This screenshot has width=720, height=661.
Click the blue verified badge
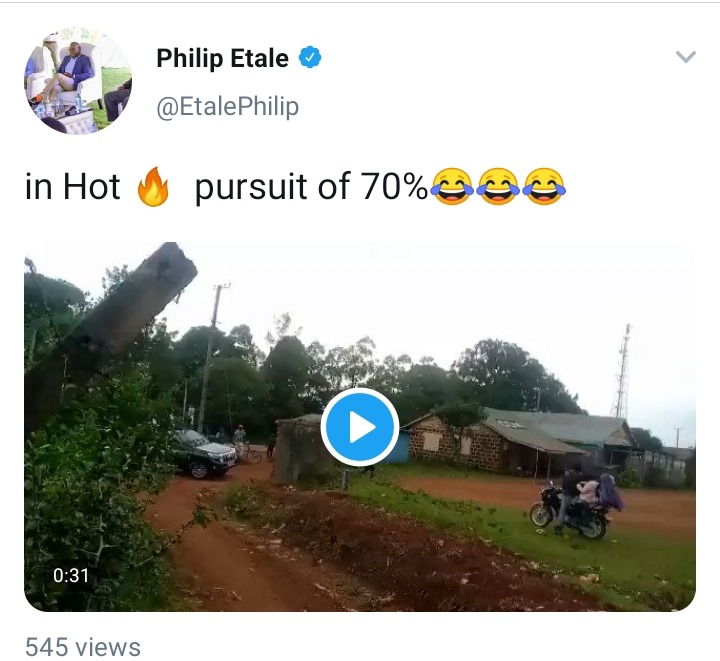click(x=310, y=57)
